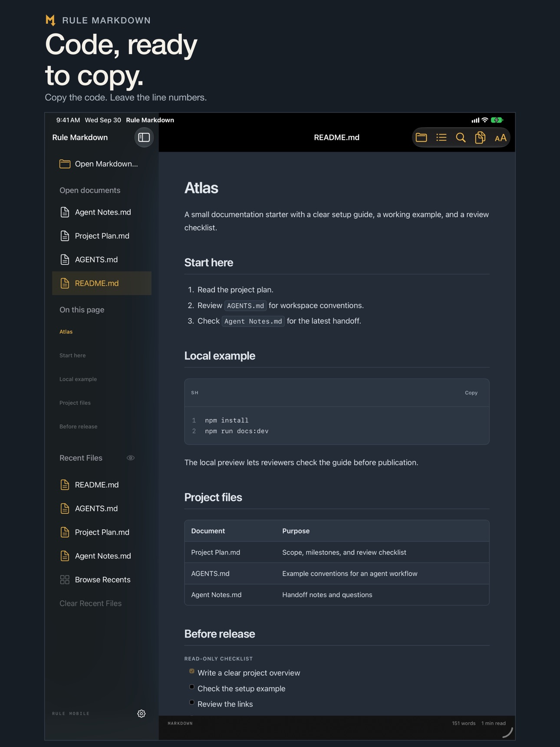This screenshot has width=560, height=747.
Task: Click the 'Start here' content heading
Action: coord(209,263)
